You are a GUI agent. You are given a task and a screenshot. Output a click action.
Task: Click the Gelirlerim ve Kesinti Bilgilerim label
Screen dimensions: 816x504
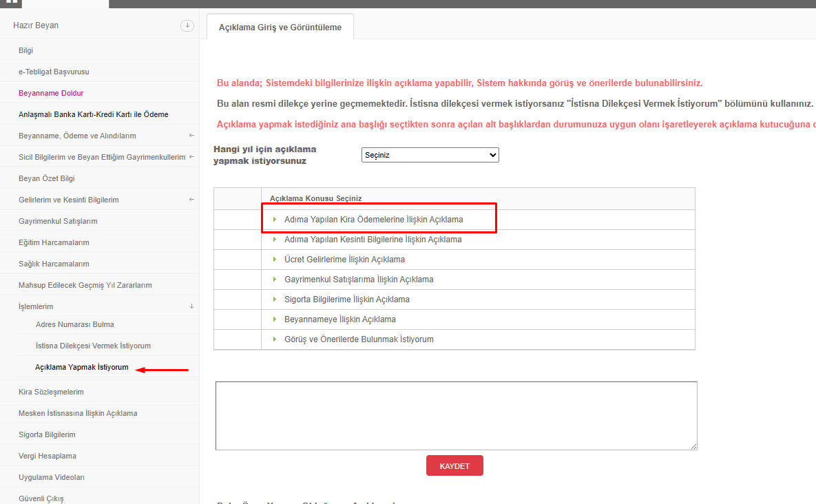click(69, 200)
